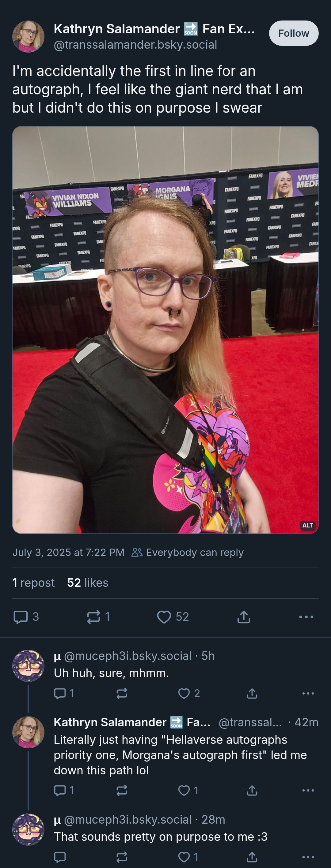Screen dimensions: 331x868
Task: Open the selfie photo full size
Action: coord(165,330)
